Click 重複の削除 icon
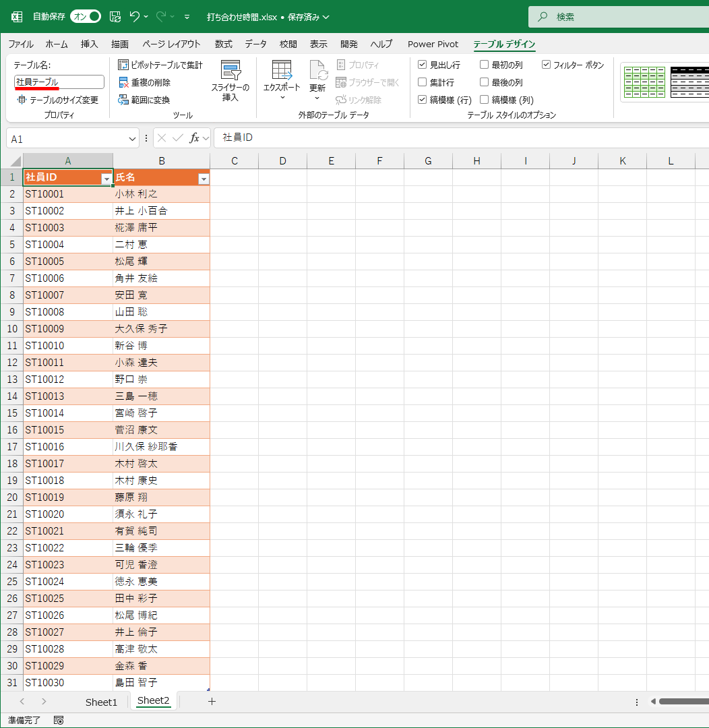This screenshot has width=709, height=728. (x=123, y=82)
